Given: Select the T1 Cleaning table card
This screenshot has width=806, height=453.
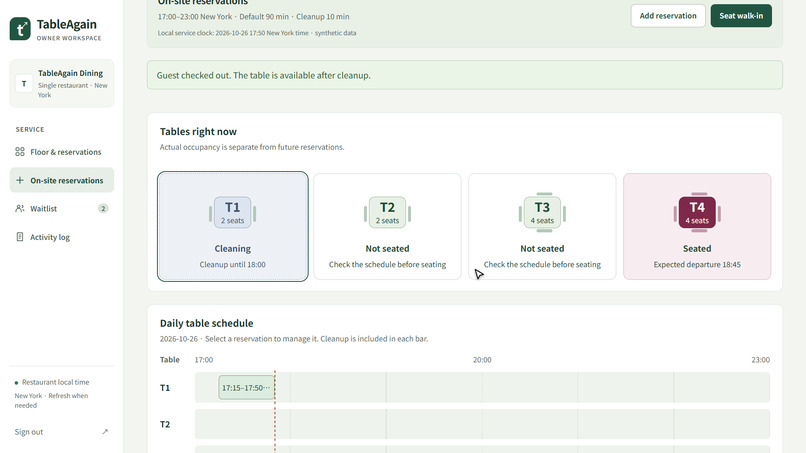Looking at the screenshot, I should tap(233, 226).
